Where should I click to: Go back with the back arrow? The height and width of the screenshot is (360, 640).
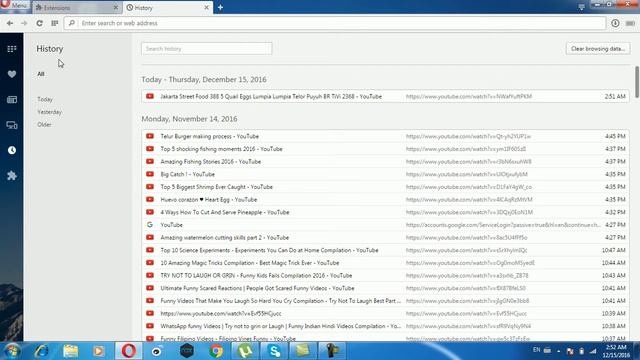10,23
